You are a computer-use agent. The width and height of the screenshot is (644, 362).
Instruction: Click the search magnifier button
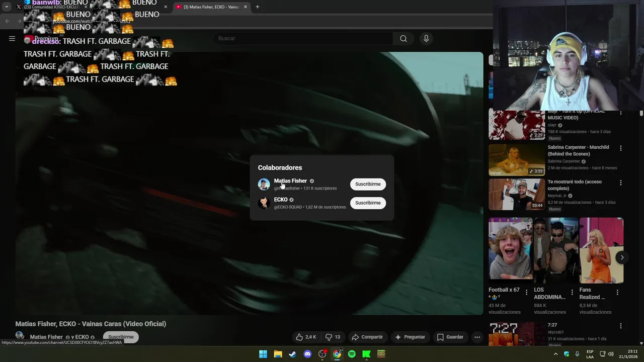[x=404, y=39]
